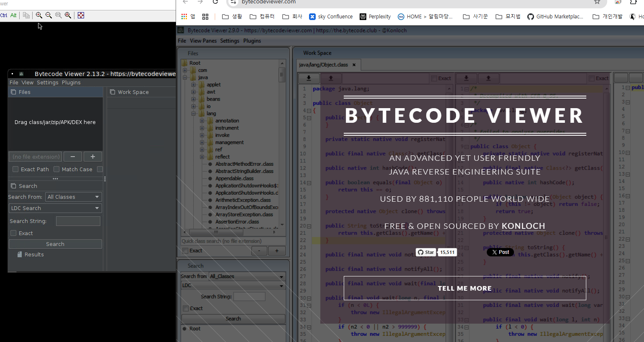Viewport: 644px width, 342px height.
Task: Open the LDC Search type dropdown
Action: (55, 208)
